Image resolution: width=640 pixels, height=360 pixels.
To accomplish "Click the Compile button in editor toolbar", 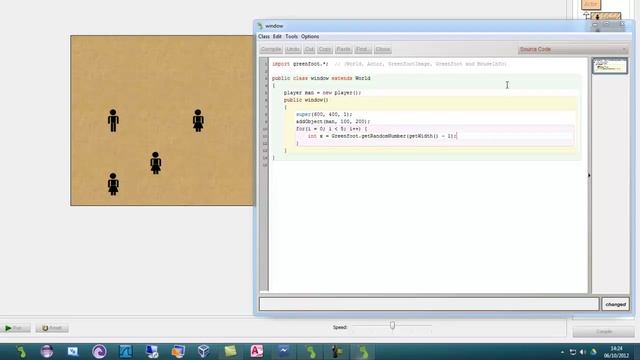I will point(271,49).
